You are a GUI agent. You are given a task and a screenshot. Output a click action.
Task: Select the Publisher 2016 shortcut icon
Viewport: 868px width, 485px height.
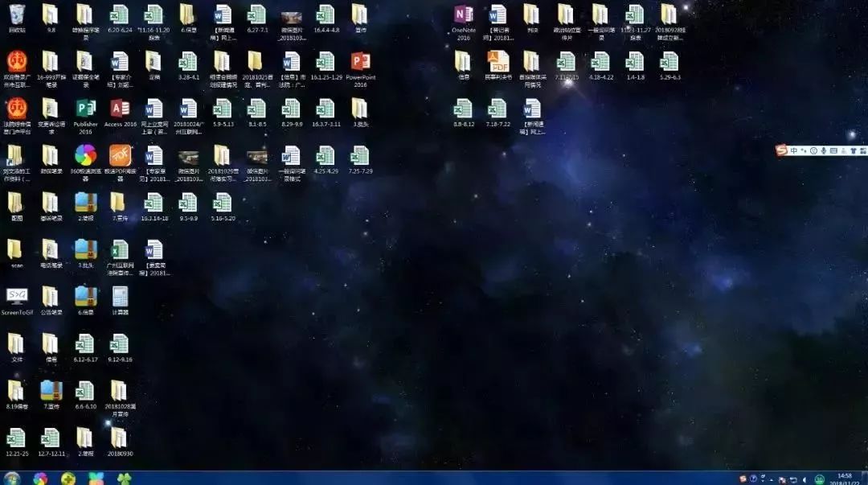tap(85, 109)
